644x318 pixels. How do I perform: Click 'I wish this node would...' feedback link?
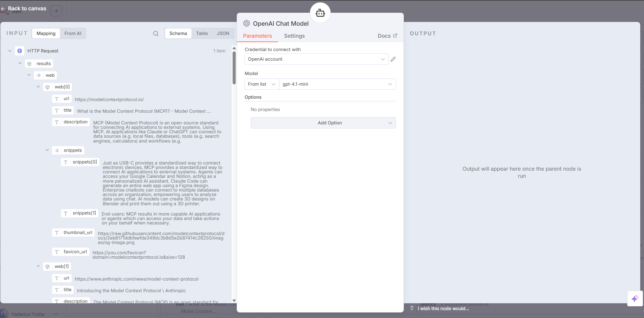pos(444,308)
